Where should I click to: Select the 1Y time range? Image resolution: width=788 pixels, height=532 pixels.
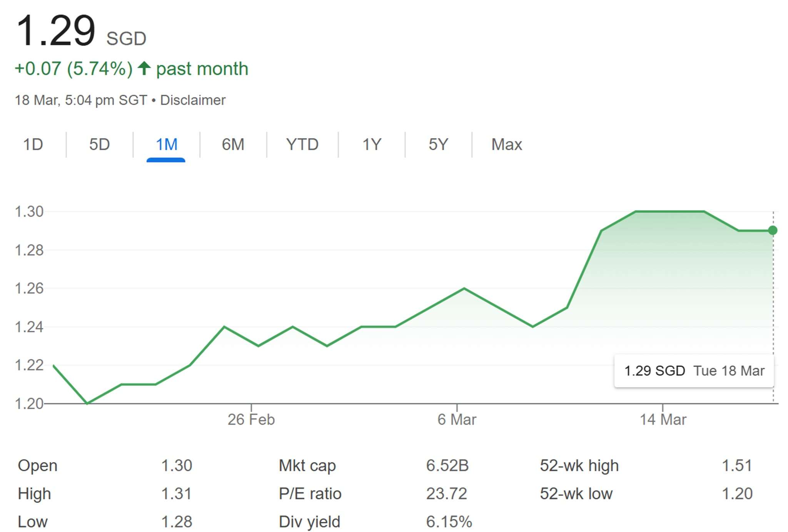tap(371, 145)
